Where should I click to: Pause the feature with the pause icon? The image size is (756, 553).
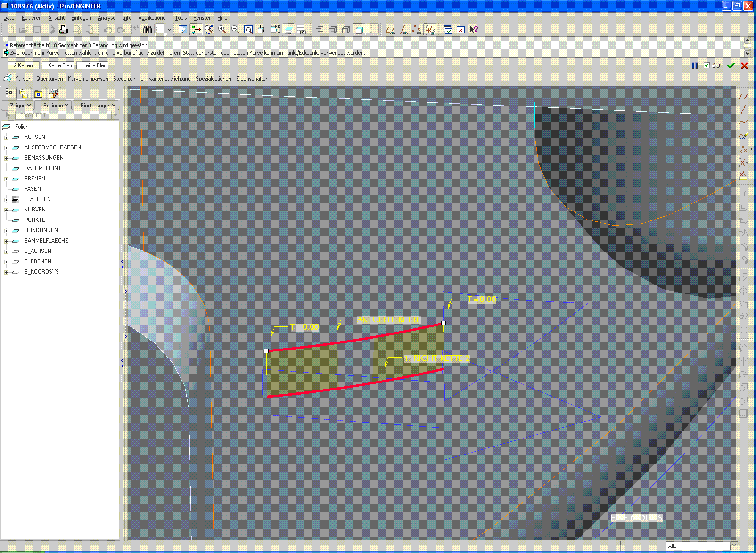(695, 65)
